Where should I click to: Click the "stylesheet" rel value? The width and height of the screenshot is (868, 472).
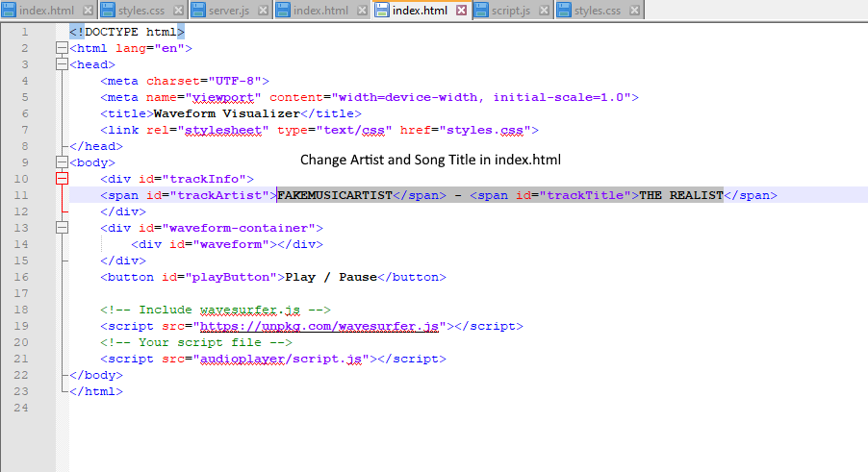[x=223, y=130]
